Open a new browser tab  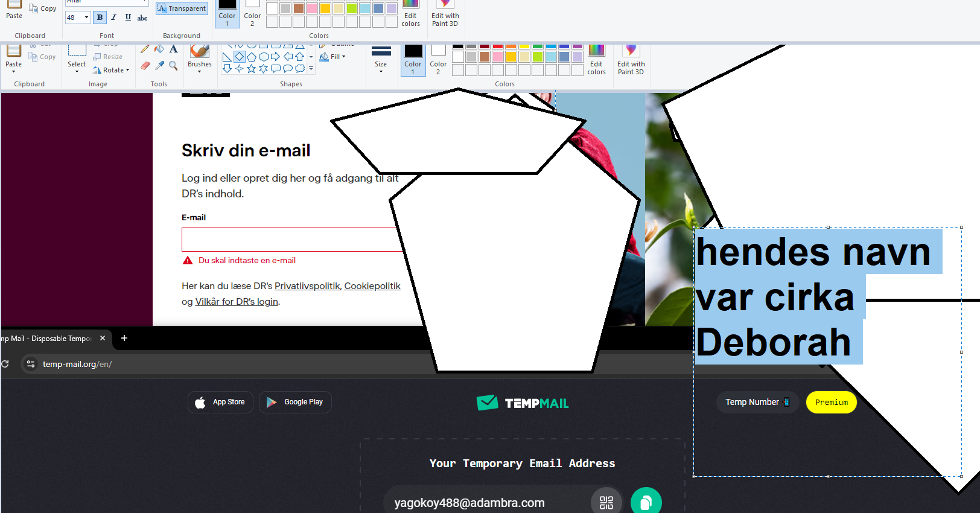point(124,339)
